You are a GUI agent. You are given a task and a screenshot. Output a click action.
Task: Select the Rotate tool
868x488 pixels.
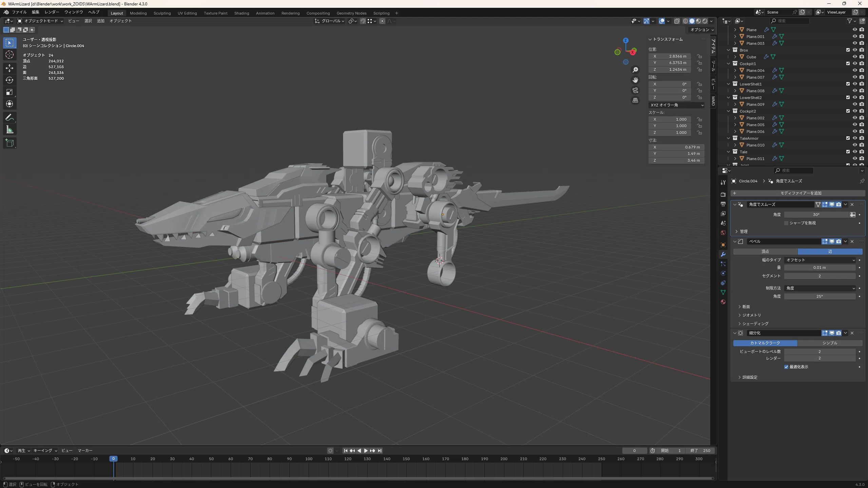(x=9, y=80)
